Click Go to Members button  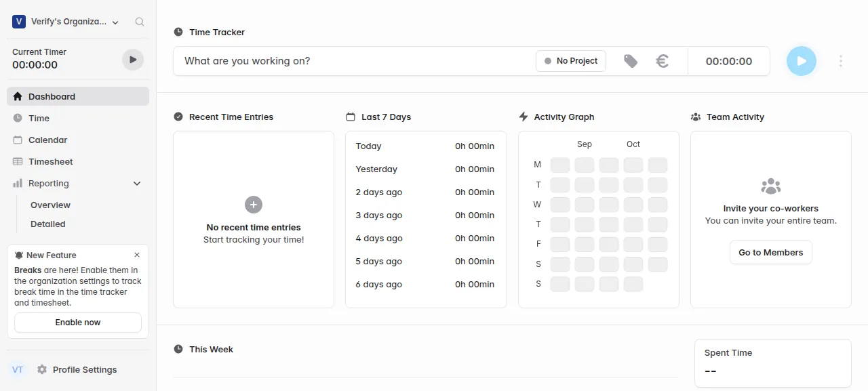[771, 252]
